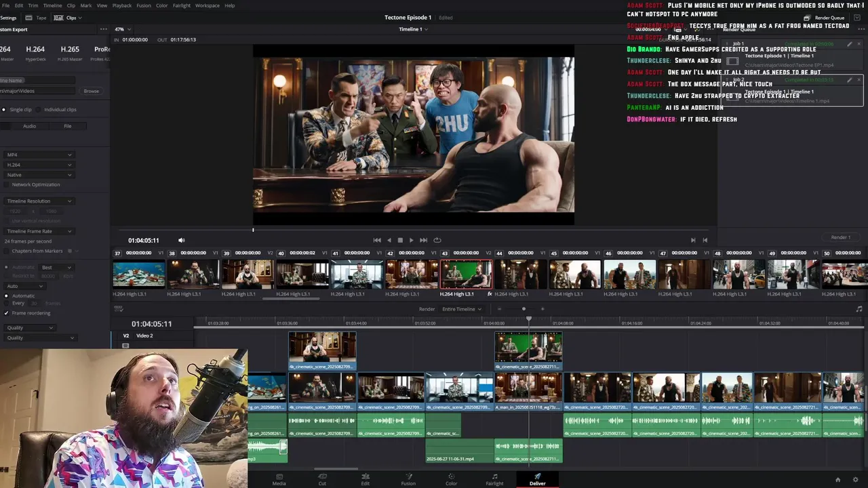Open the Fairlight menu
Screen dimensions: 868x488
click(182, 5)
